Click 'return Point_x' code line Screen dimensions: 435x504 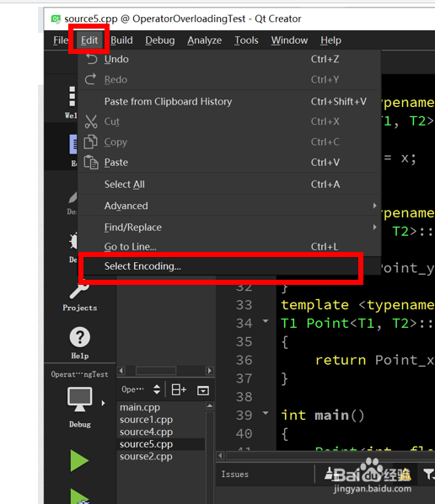pos(374,361)
